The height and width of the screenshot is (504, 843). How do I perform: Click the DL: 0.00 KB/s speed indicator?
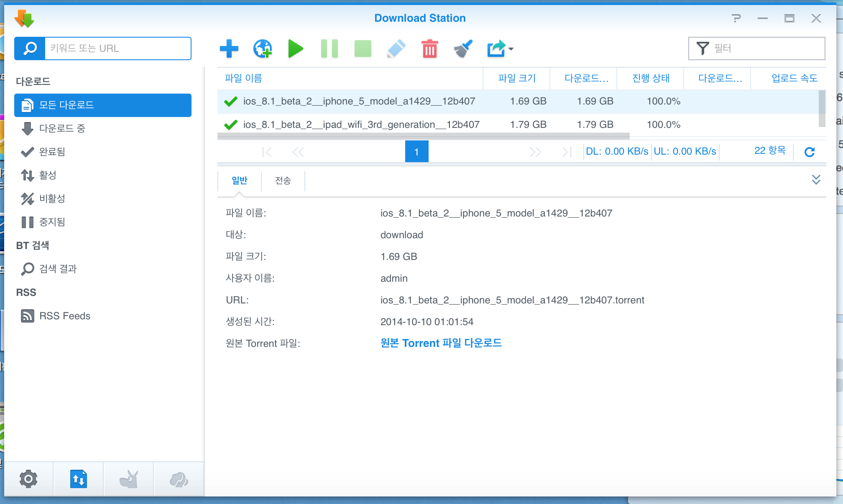[x=617, y=151]
